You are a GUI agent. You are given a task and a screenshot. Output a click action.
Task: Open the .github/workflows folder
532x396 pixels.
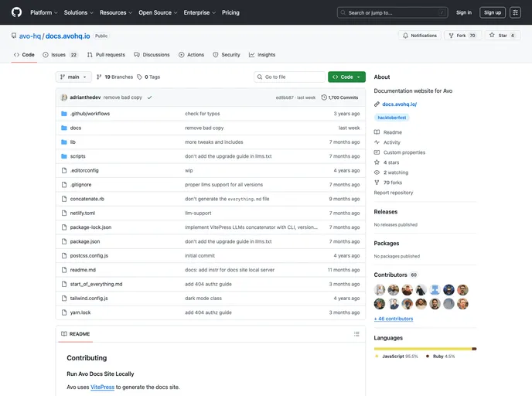coord(90,114)
